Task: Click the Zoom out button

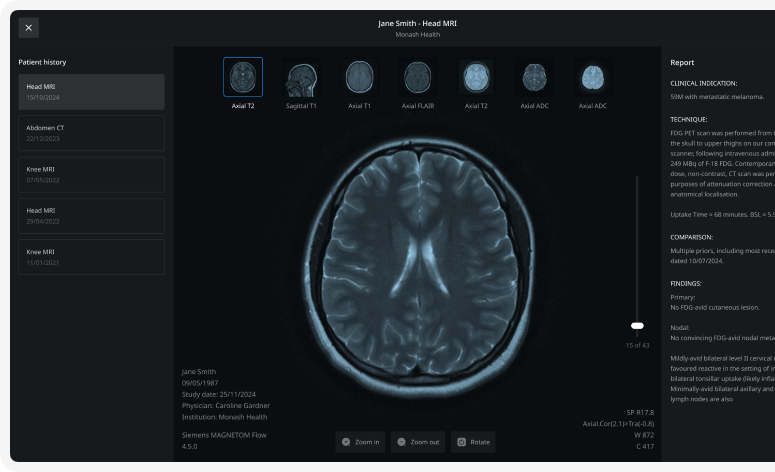Action: click(x=418, y=441)
